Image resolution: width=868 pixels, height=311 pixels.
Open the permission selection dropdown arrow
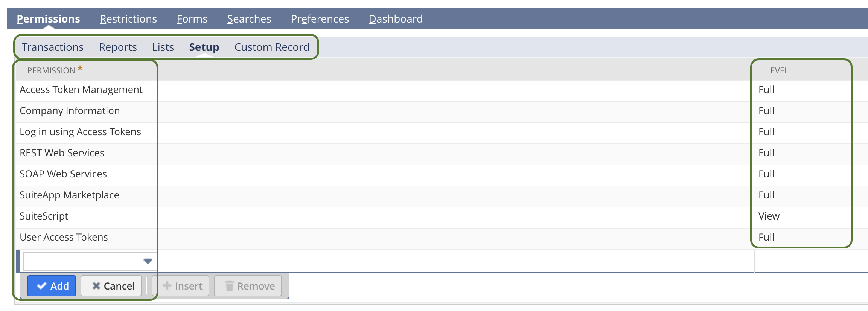(147, 260)
